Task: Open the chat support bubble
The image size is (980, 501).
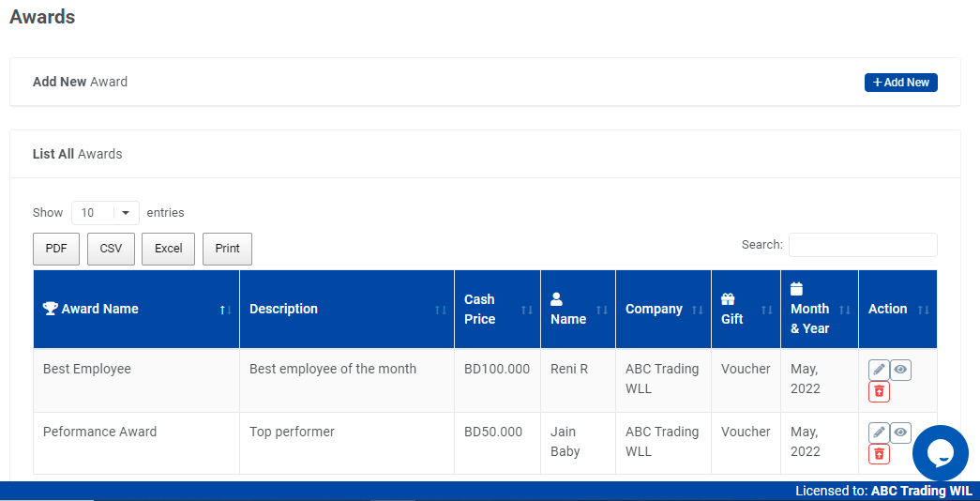Action: pos(940,453)
